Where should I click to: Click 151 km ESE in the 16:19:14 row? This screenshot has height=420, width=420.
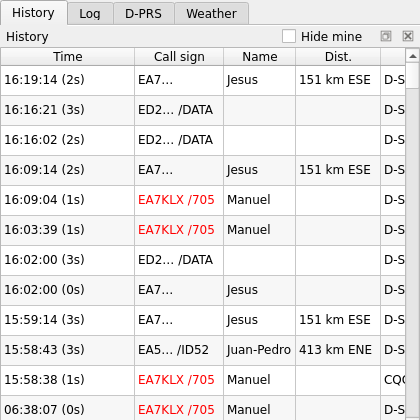coord(338,80)
